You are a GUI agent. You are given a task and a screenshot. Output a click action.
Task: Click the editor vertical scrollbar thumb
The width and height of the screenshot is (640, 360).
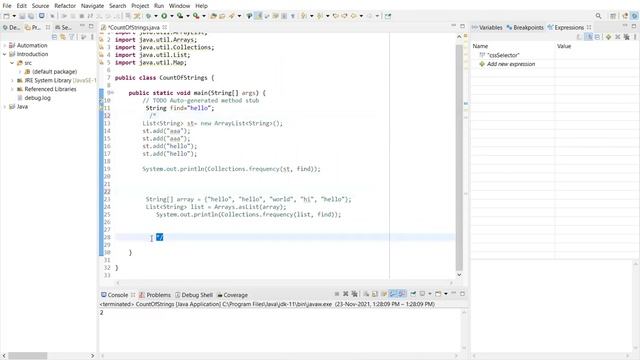coord(459,157)
